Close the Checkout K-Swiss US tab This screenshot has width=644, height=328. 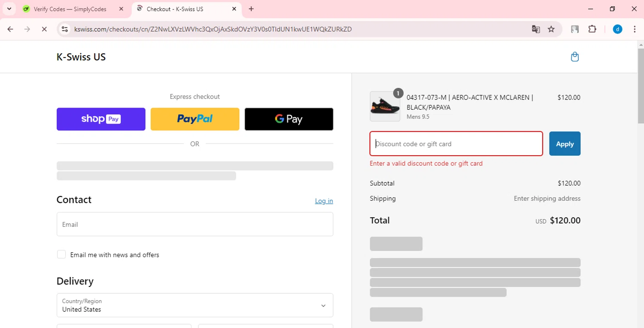click(x=234, y=9)
